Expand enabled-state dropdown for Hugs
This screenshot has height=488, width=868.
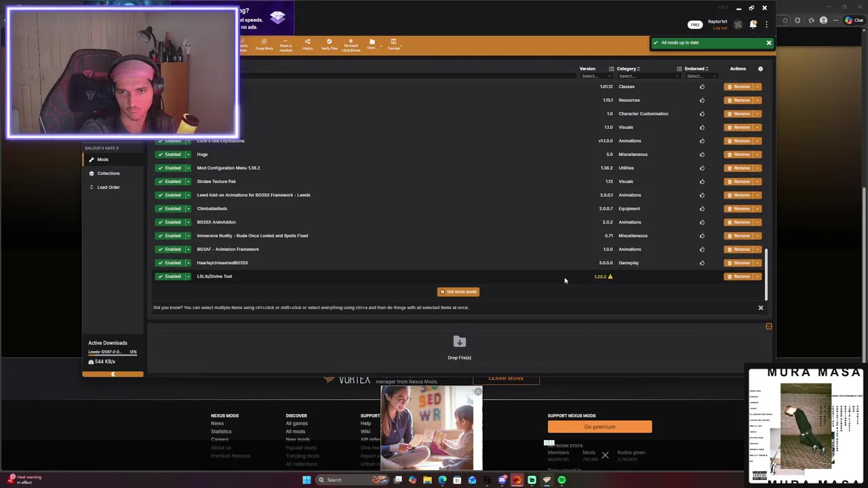188,155
